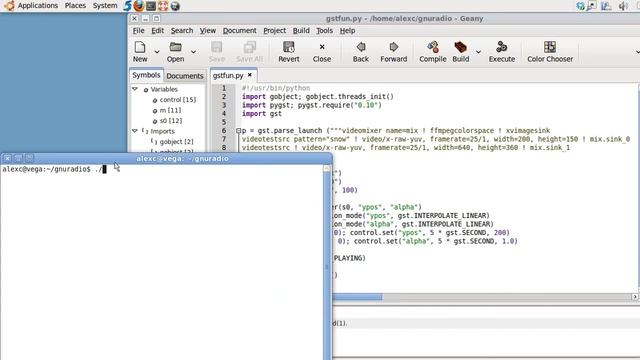Viewport: 640px width, 360px height.
Task: Select the 'control [15]' variable symbol
Action: click(x=178, y=100)
